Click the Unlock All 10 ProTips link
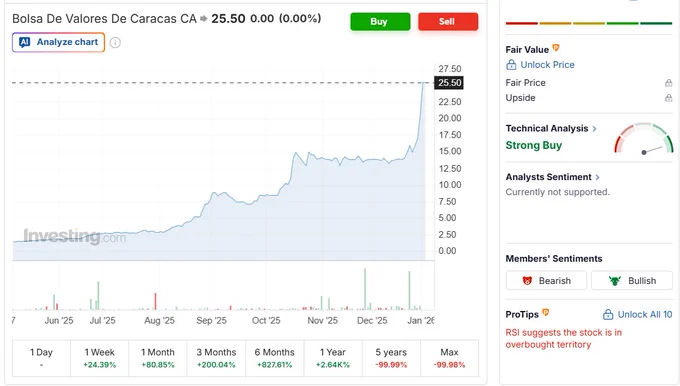The height and width of the screenshot is (386, 680). point(645,314)
